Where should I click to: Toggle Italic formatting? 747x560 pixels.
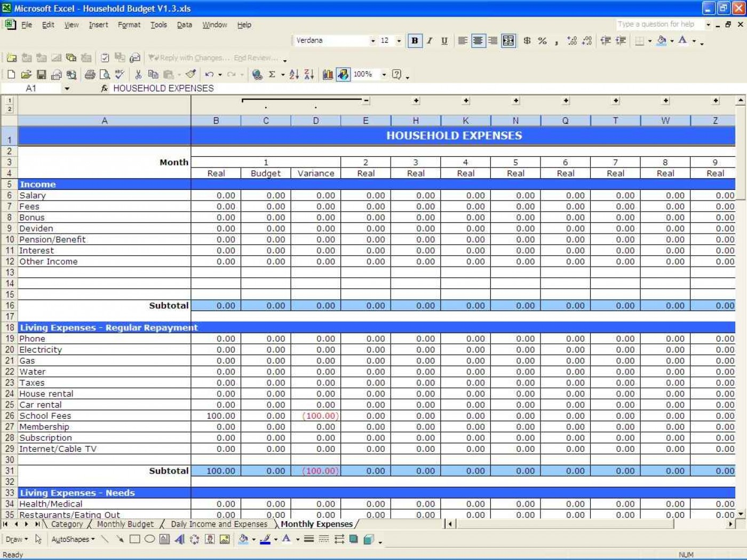(x=430, y=41)
